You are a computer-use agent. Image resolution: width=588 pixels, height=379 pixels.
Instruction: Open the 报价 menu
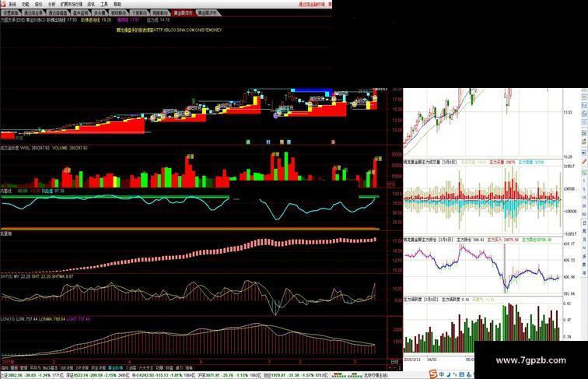(x=39, y=4)
